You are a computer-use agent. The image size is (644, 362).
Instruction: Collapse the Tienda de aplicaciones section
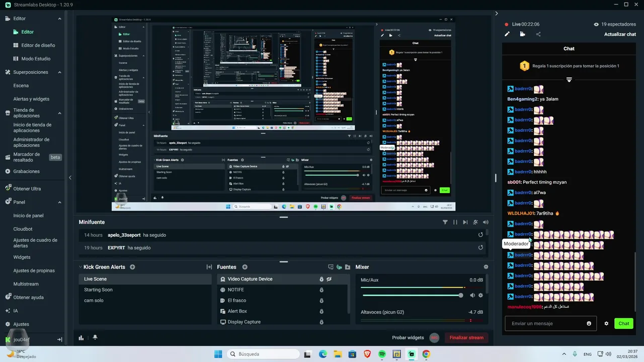pos(59,113)
